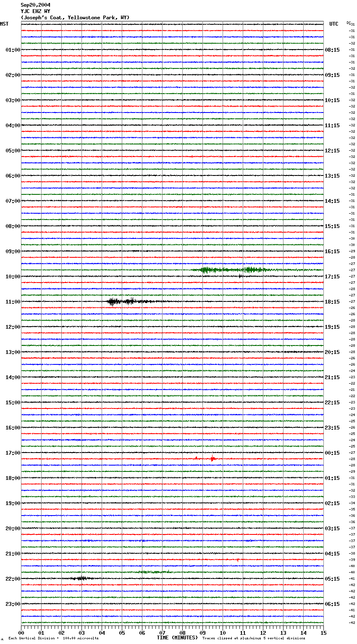Select the station code YJC EHZ WY
The height and width of the screenshot is (644, 357).
[x=35, y=11]
